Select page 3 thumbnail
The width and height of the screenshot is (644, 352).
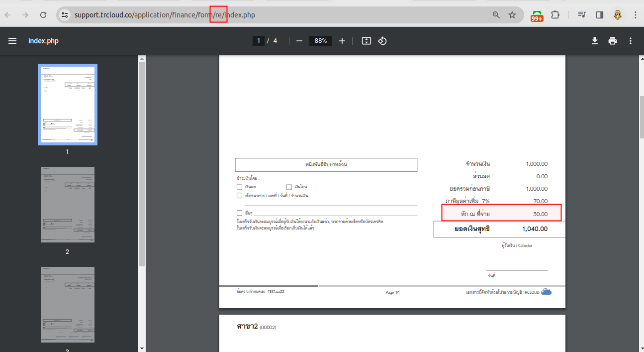[68, 305]
